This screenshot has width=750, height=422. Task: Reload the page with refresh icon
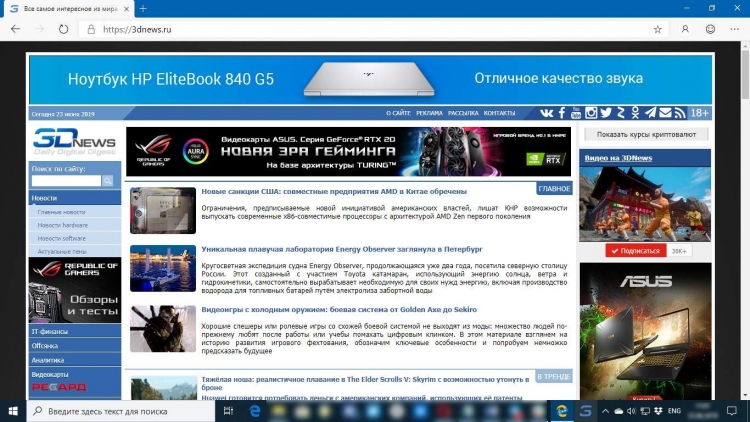tap(63, 29)
